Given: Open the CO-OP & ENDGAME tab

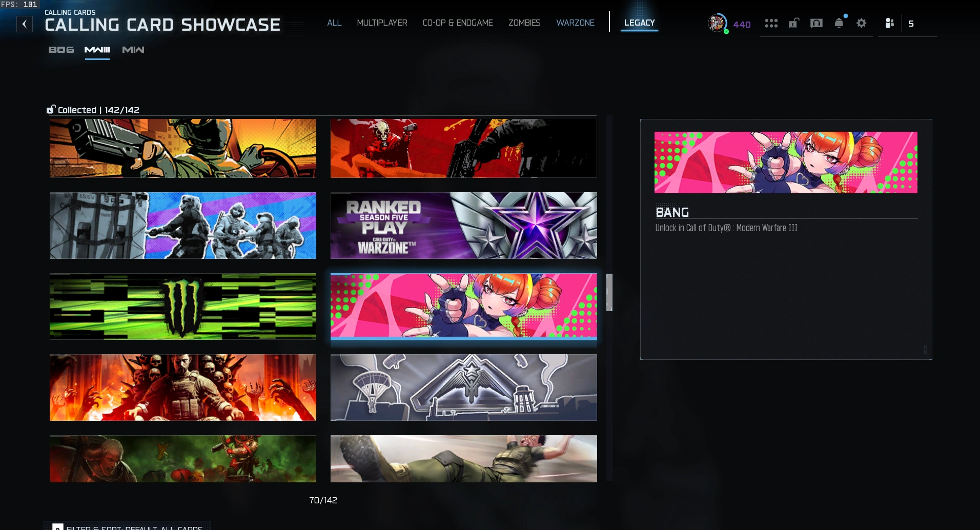Looking at the screenshot, I should tap(458, 23).
